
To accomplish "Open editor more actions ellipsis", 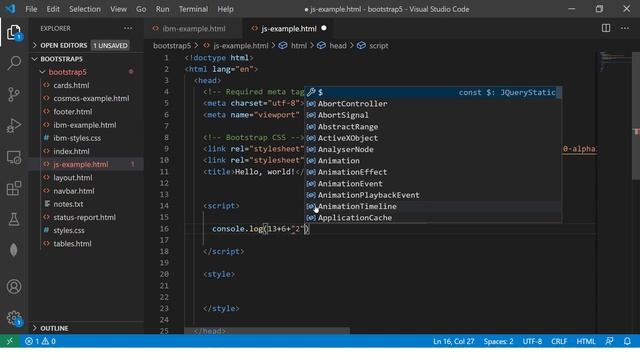I will [625, 28].
